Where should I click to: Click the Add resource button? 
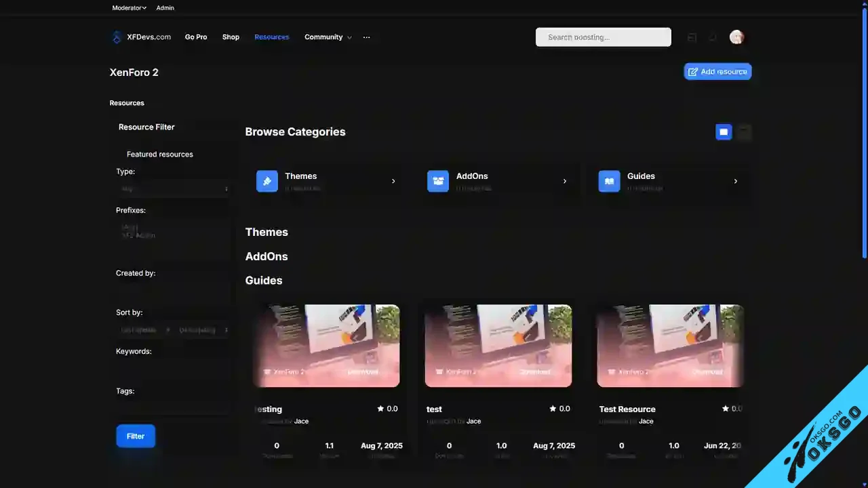[717, 71]
